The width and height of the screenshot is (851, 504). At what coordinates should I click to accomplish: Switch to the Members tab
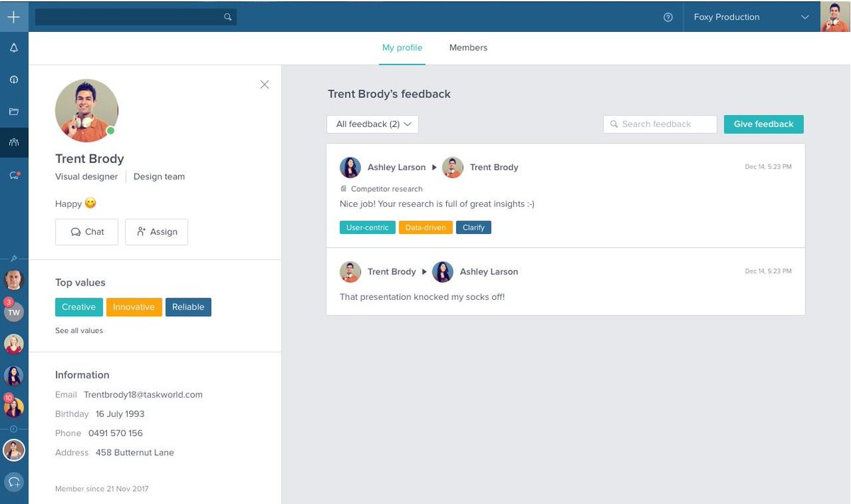(468, 47)
